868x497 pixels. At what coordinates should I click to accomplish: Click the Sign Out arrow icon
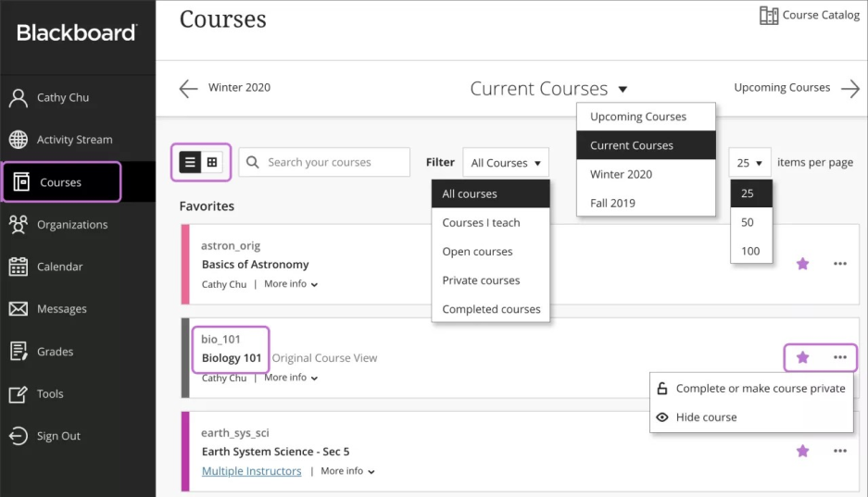(x=19, y=436)
